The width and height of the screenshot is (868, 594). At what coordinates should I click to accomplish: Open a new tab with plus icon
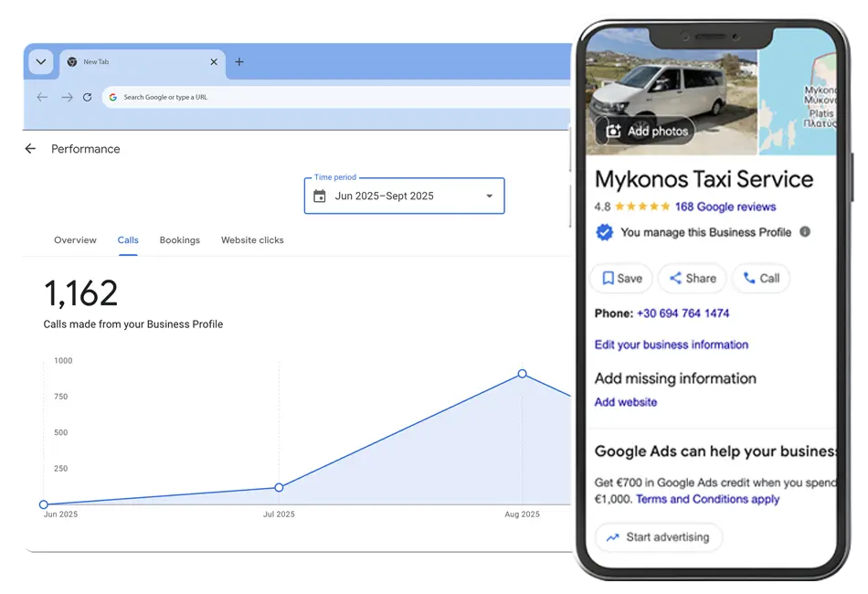point(239,62)
